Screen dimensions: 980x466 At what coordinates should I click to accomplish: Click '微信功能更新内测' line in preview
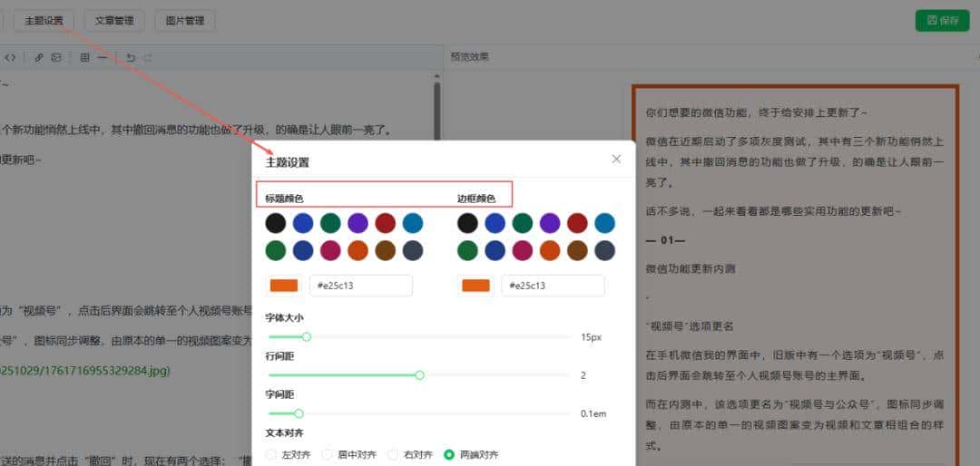[691, 269]
